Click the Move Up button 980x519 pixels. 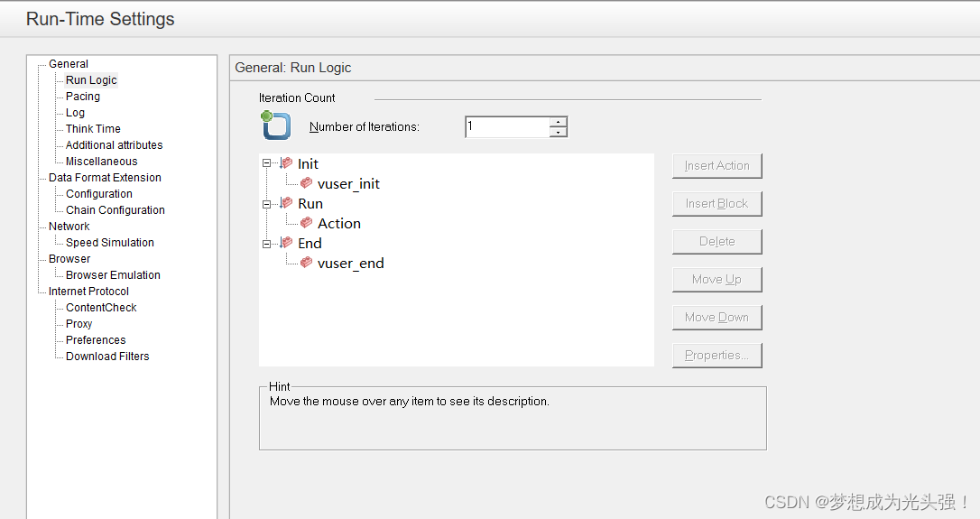coord(717,280)
